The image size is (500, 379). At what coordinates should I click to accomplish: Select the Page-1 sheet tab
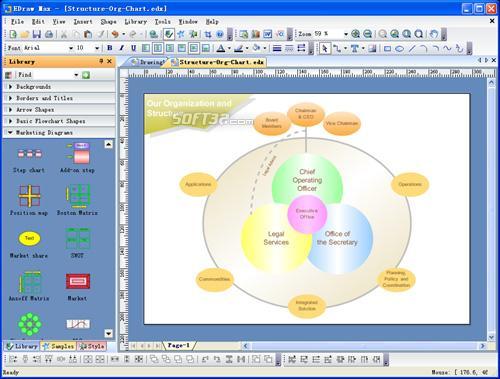pos(179,345)
